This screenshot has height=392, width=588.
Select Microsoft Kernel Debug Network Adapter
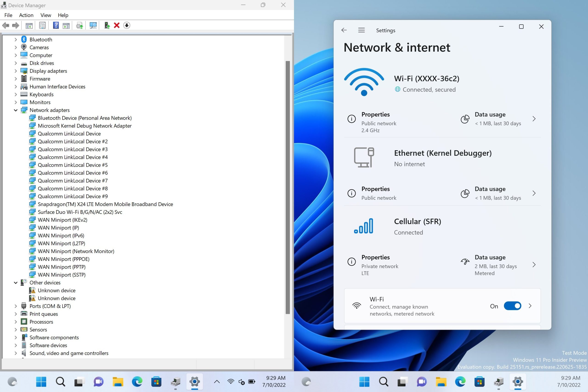(x=85, y=126)
